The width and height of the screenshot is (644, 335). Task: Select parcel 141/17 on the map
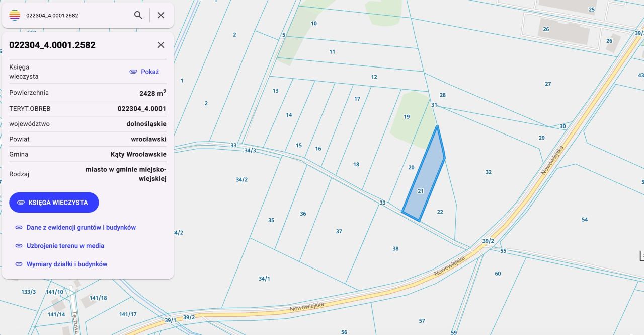coord(128,314)
